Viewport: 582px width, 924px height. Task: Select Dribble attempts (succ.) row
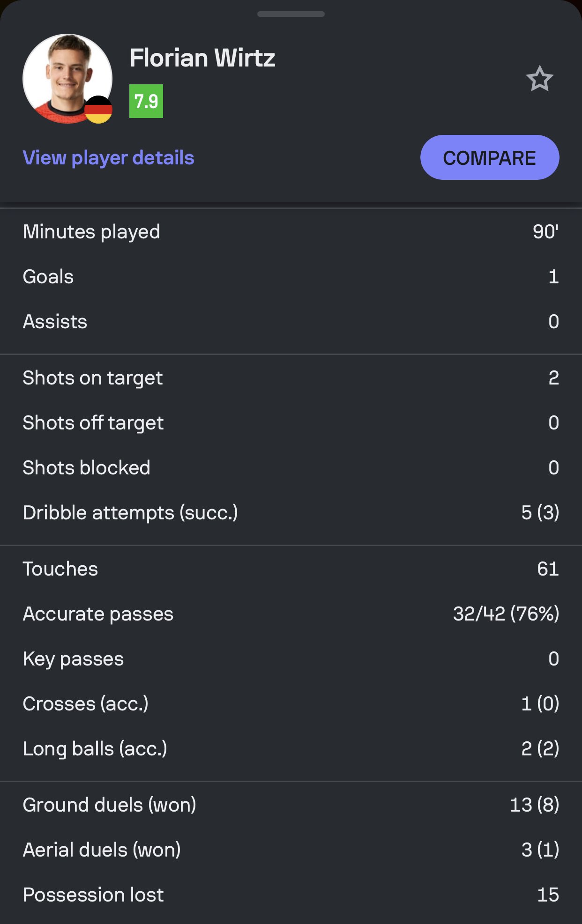pyautogui.click(x=291, y=513)
